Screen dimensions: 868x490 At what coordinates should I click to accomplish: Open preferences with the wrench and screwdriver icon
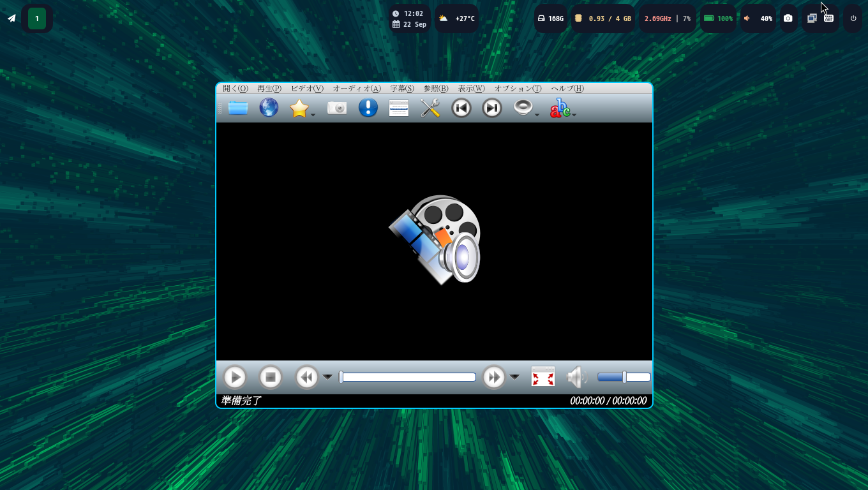click(x=431, y=108)
